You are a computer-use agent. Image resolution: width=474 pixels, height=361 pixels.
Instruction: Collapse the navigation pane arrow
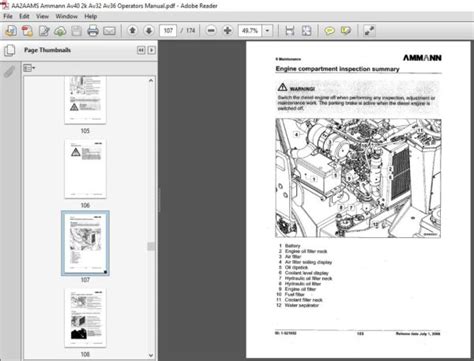coord(141,50)
